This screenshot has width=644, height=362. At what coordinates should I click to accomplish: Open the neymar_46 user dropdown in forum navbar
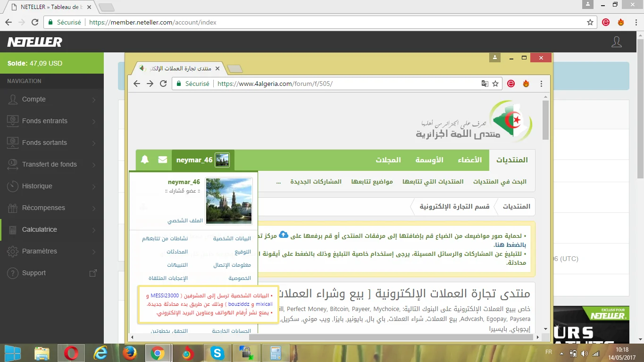coord(203,160)
